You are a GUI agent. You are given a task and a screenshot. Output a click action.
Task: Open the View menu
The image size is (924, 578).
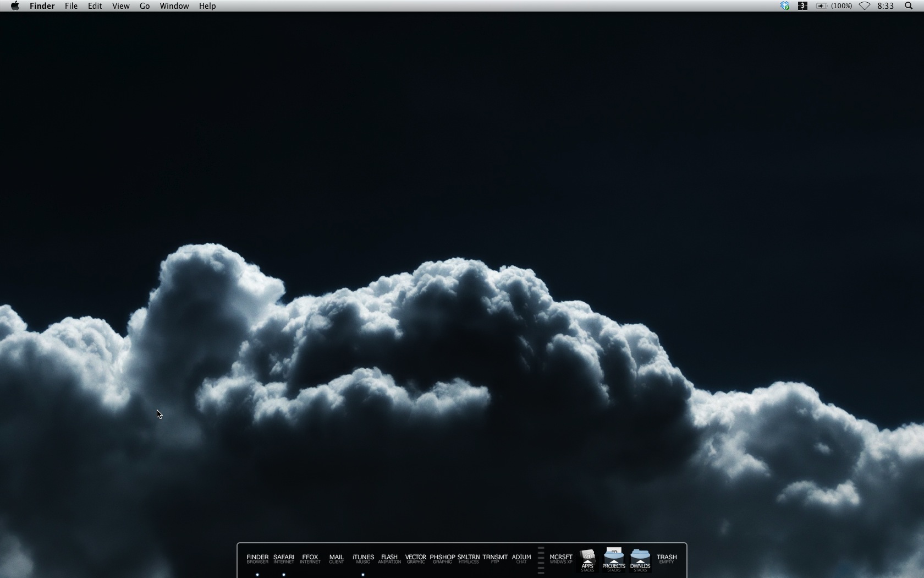click(120, 6)
